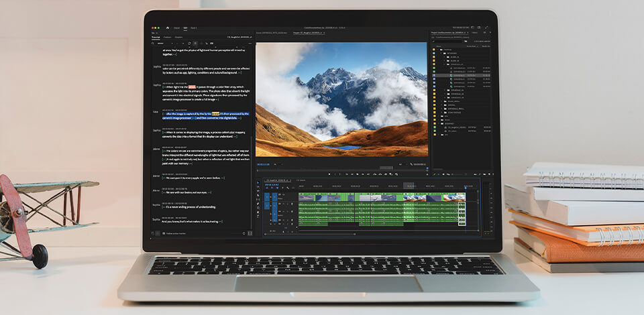The width and height of the screenshot is (644, 315).
Task: Switch to the Import tab
Action: [176, 28]
